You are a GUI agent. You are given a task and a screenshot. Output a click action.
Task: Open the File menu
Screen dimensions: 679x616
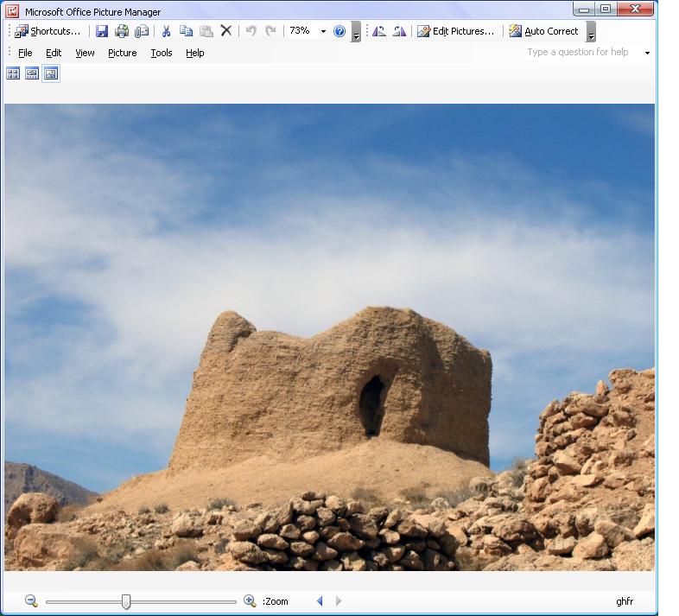pyautogui.click(x=25, y=53)
